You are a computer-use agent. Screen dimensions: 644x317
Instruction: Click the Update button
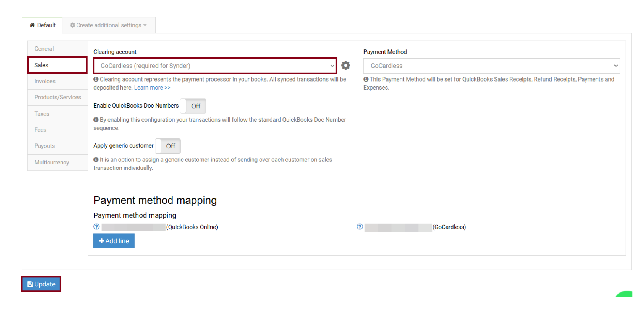(41, 284)
